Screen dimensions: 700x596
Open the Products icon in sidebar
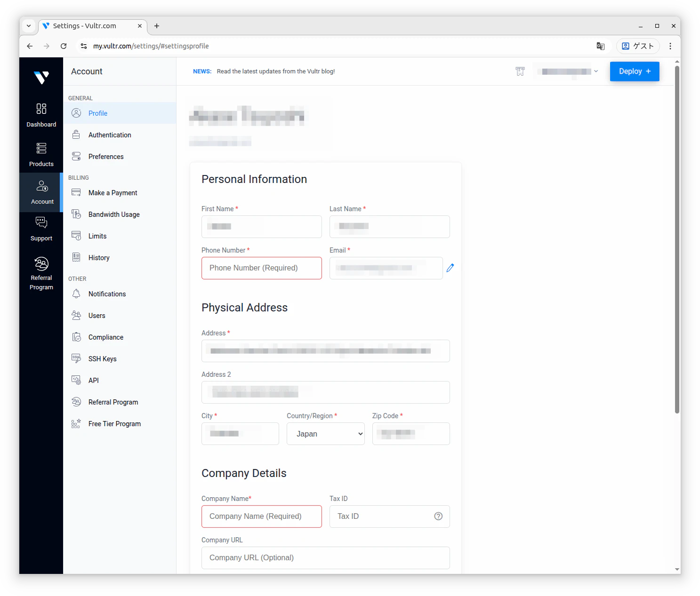pos(41,148)
